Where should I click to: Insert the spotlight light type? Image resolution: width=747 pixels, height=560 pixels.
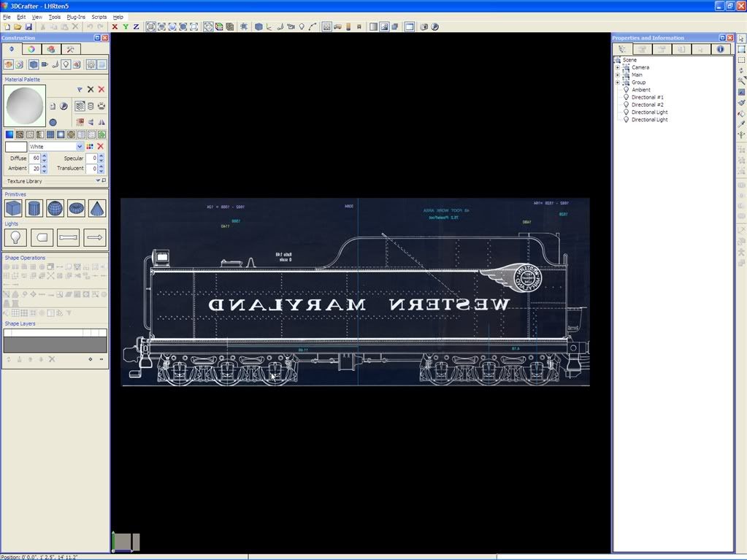coord(42,237)
